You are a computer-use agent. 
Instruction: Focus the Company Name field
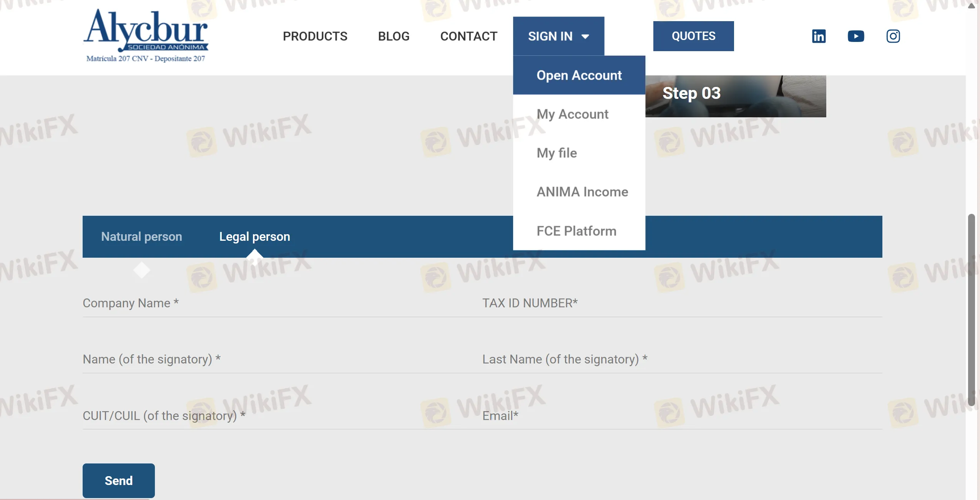[x=269, y=303]
